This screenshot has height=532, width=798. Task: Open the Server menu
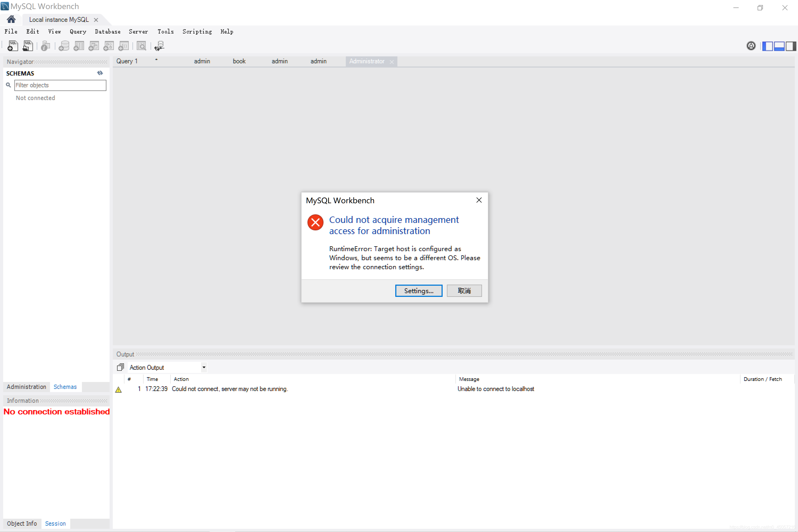pyautogui.click(x=138, y=32)
